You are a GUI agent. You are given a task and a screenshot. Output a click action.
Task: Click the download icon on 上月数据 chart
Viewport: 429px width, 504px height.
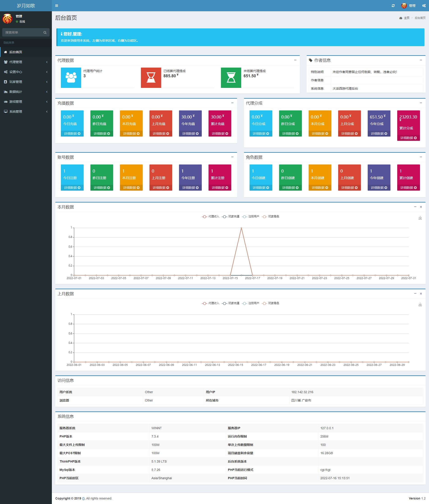420,304
